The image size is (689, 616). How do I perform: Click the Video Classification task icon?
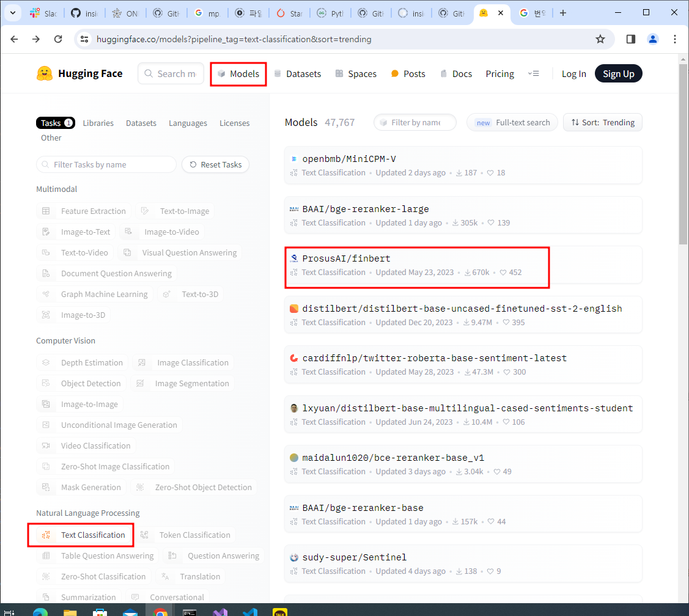coord(46,446)
